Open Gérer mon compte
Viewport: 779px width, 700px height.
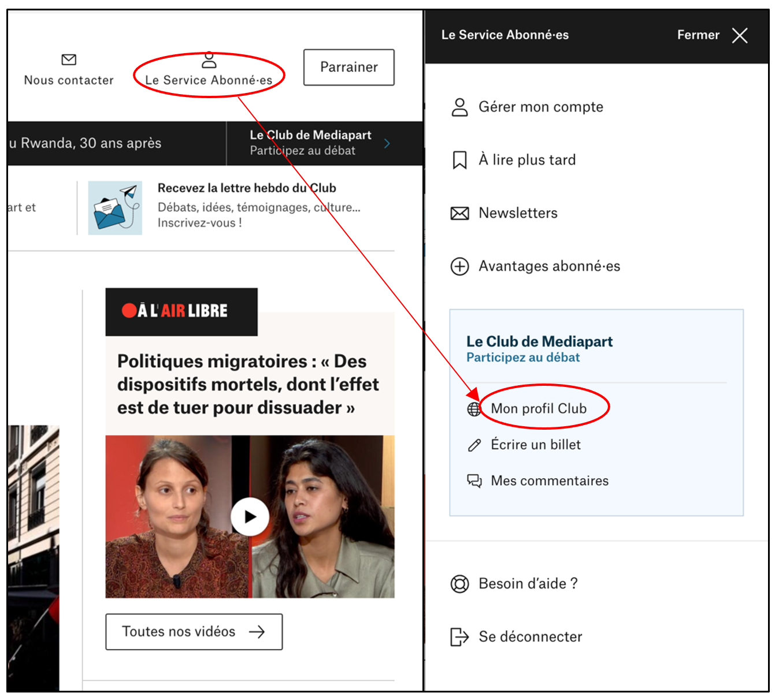[x=541, y=107]
